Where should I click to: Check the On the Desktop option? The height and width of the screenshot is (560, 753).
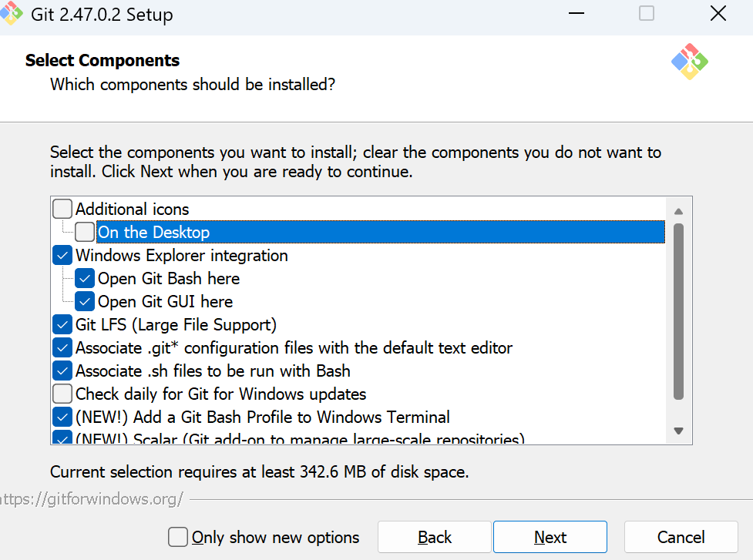(x=85, y=232)
